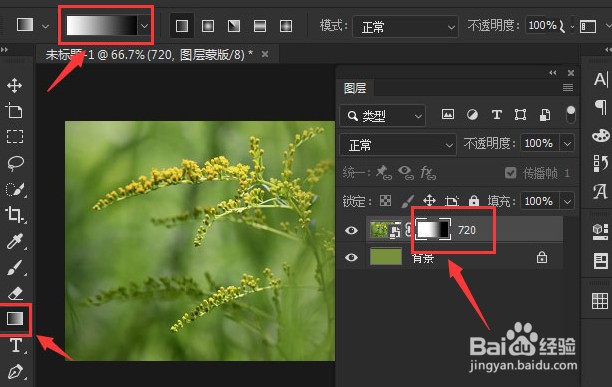Lock artboard nesting icon
This screenshot has height=387, width=612.
(x=452, y=201)
